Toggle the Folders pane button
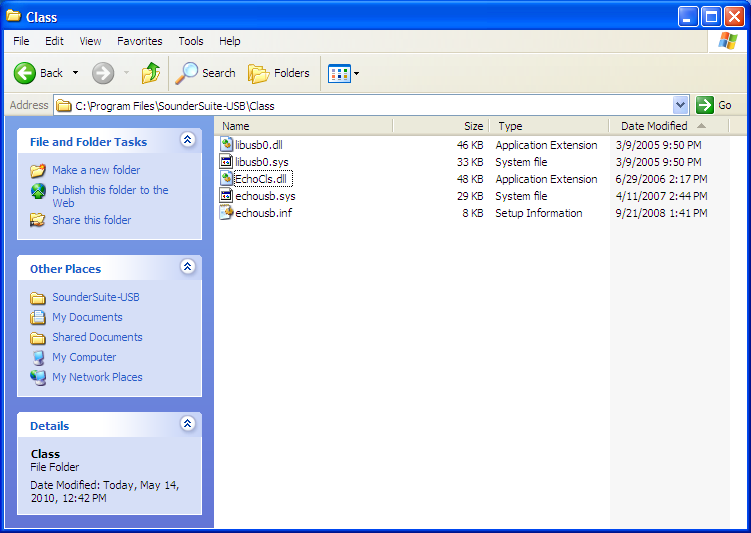The image size is (751, 533). pyautogui.click(x=279, y=73)
